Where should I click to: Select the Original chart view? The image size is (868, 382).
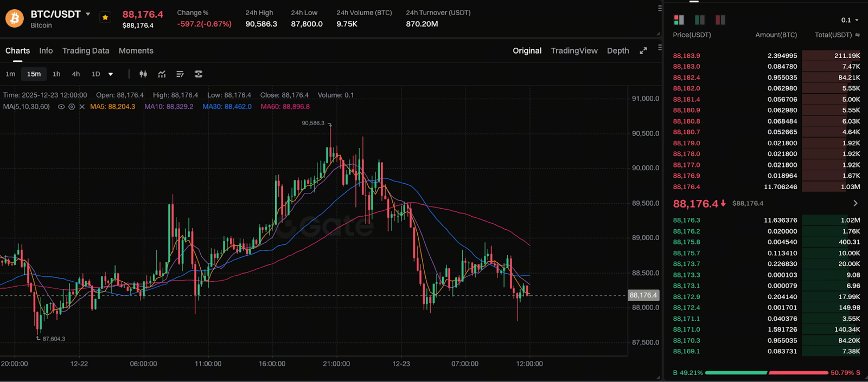[527, 50]
